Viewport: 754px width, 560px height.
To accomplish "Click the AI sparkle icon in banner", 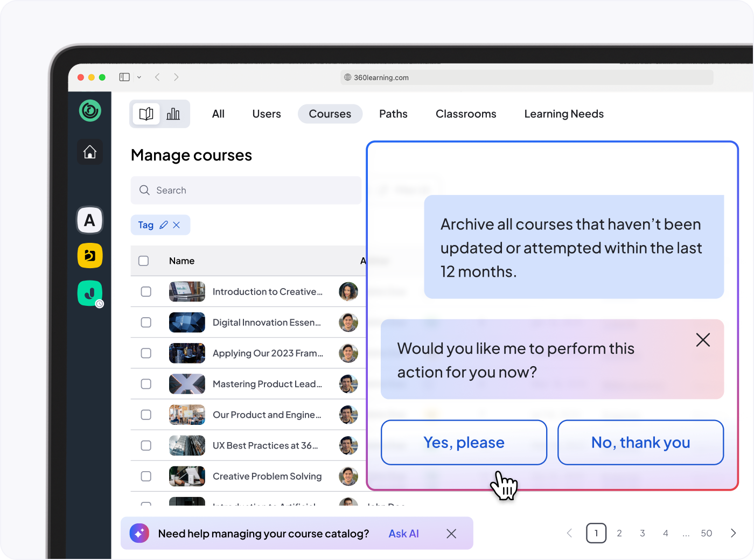I will (139, 533).
